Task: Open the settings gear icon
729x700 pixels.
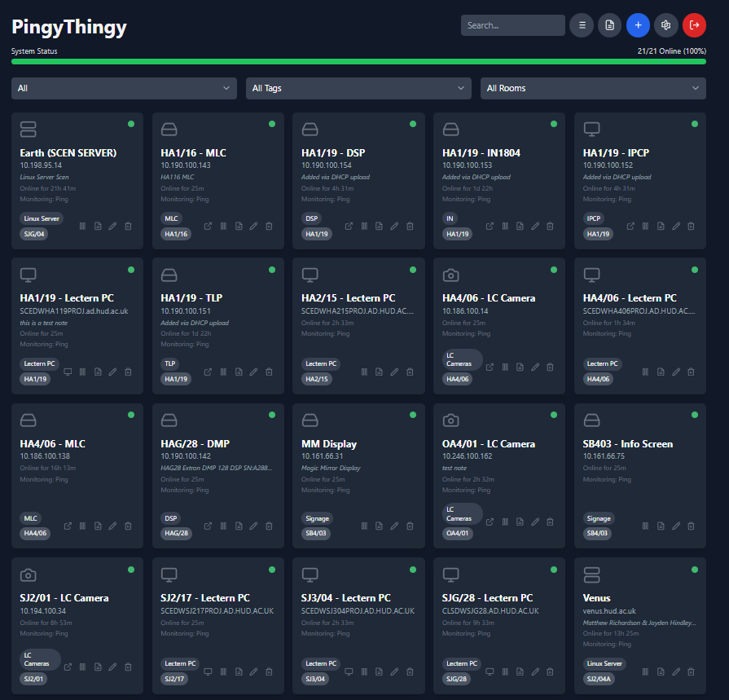Action: coord(666,25)
